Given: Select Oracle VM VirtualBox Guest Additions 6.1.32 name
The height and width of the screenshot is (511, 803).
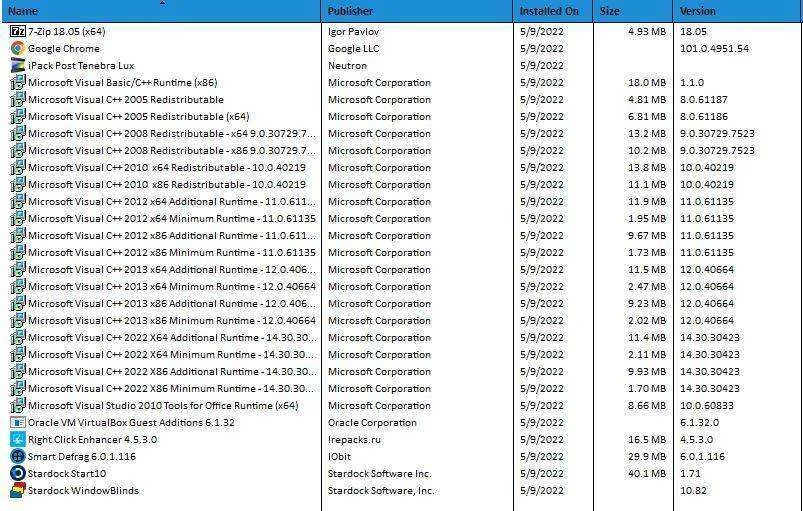Looking at the screenshot, I should (x=131, y=422).
